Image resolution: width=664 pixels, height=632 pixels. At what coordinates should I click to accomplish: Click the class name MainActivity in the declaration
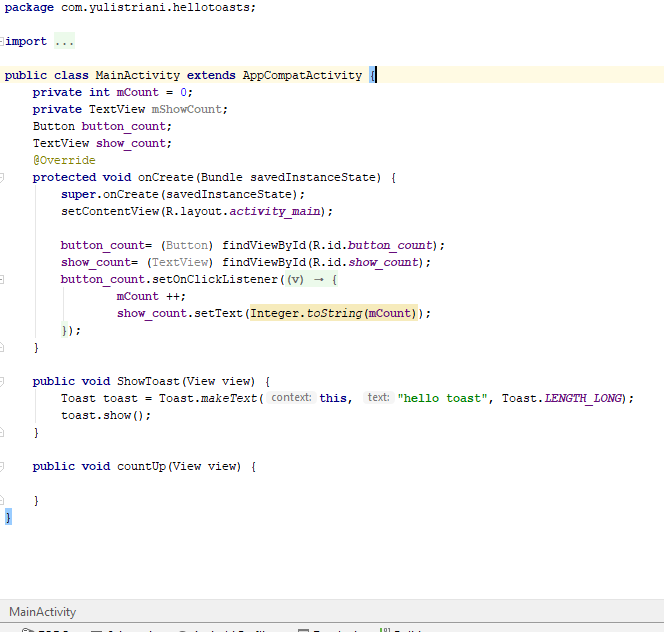click(x=138, y=75)
